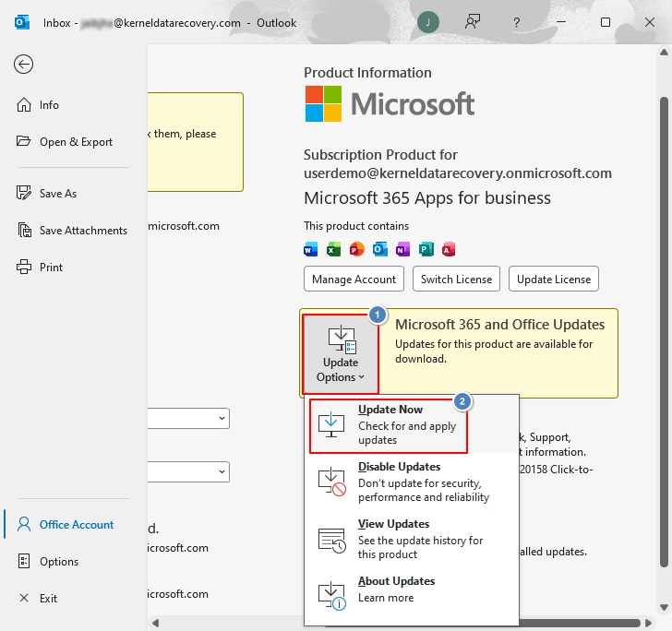
Task: Click the OneNote app icon
Action: click(x=402, y=249)
